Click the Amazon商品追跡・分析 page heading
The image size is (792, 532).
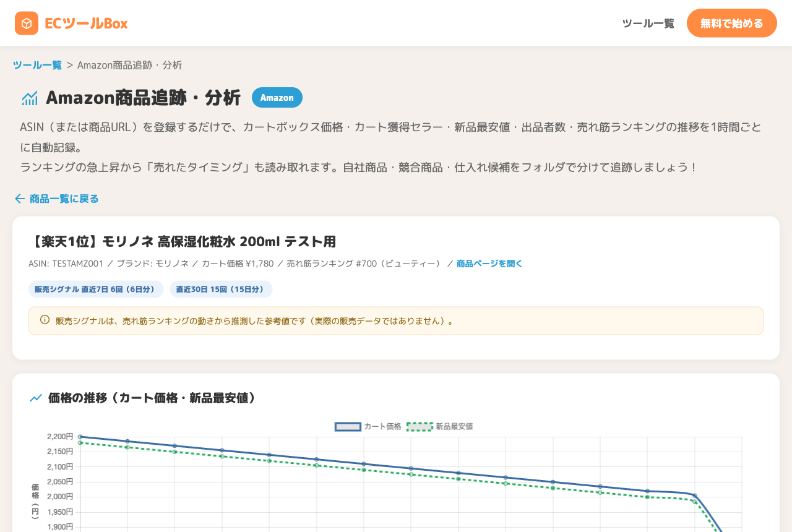143,98
